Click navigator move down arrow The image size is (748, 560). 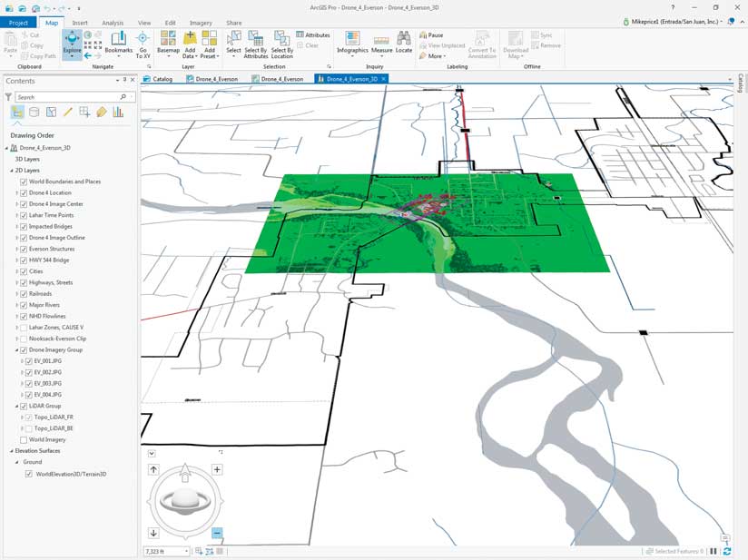click(x=153, y=533)
